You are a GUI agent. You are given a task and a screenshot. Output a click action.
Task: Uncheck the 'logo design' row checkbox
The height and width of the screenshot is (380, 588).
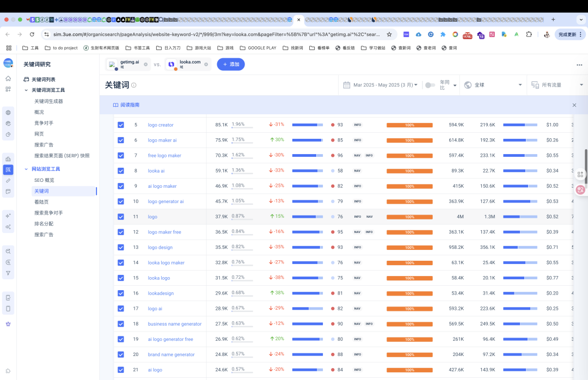121,247
